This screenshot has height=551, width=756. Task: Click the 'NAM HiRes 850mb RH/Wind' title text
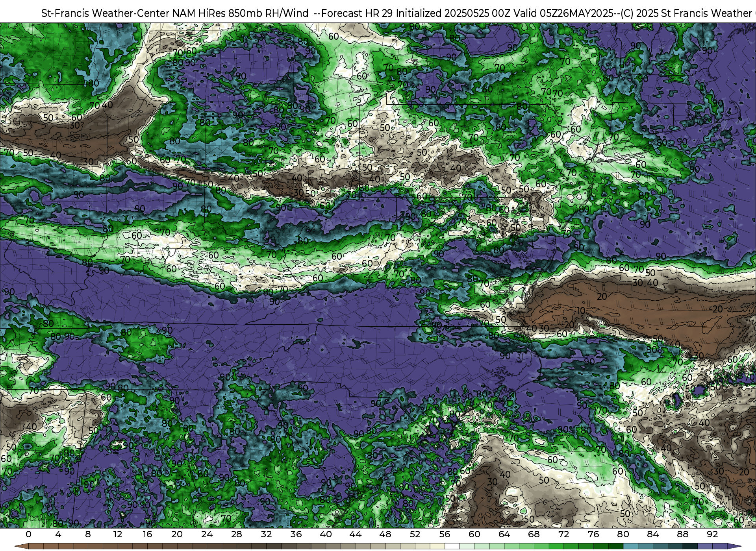(241, 13)
